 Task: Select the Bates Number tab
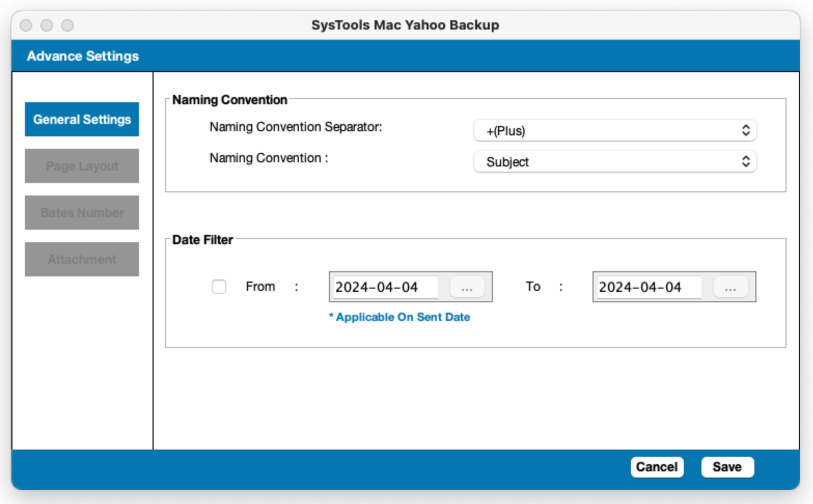82,213
